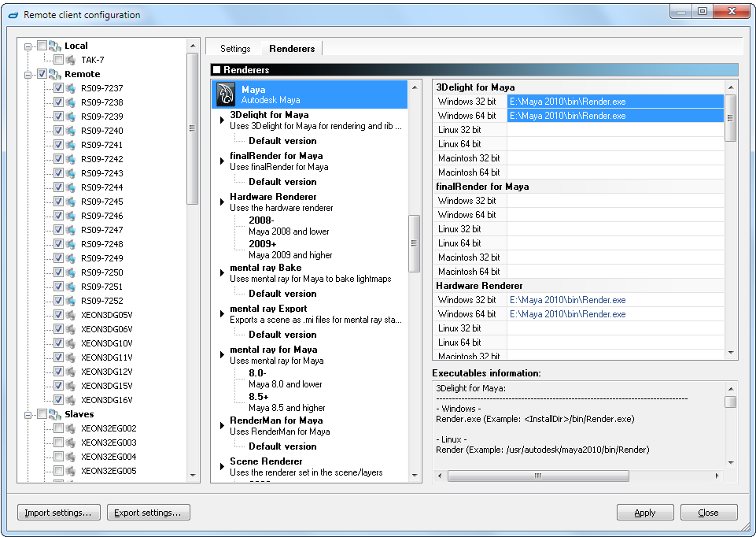756x537 pixels.
Task: Toggle the Remote group checkbox
Action: 42,74
